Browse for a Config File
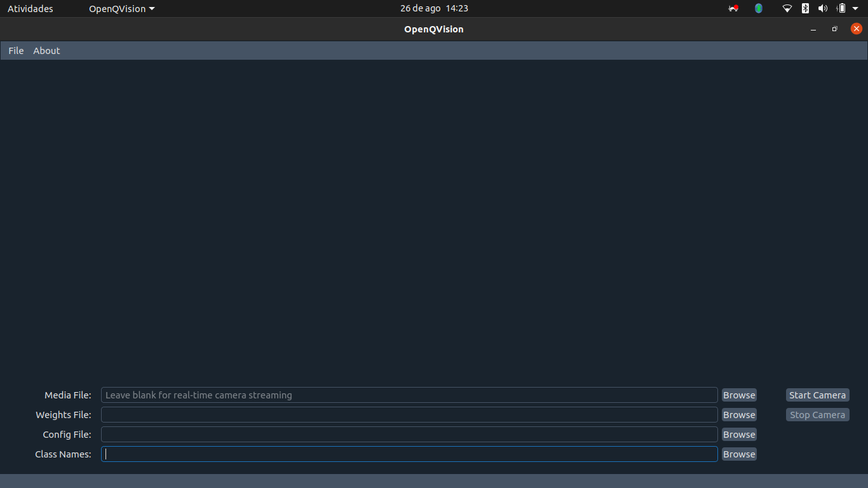 coord(739,435)
